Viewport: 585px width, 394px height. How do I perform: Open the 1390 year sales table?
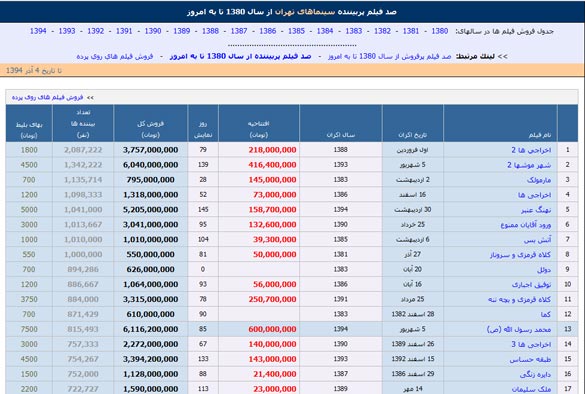tap(153, 31)
